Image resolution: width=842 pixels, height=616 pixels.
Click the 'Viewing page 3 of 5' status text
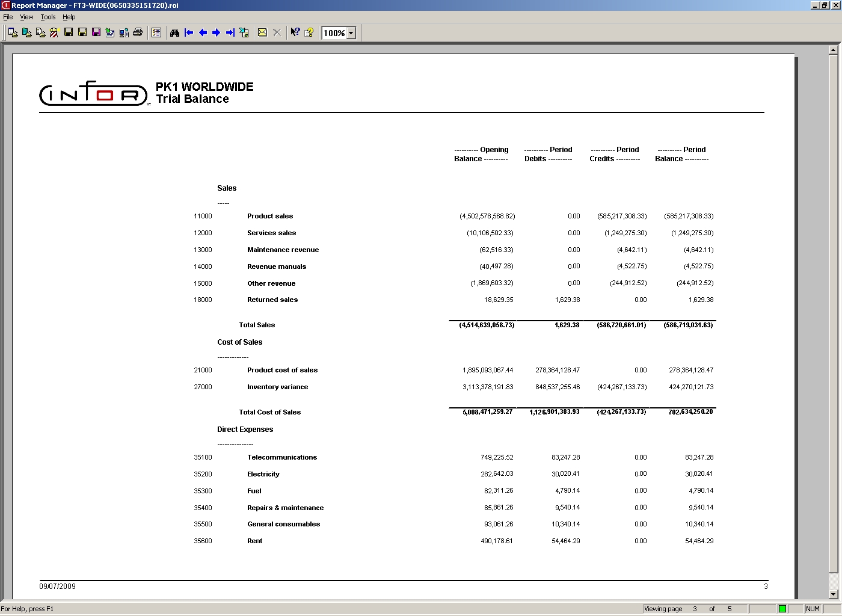688,609
